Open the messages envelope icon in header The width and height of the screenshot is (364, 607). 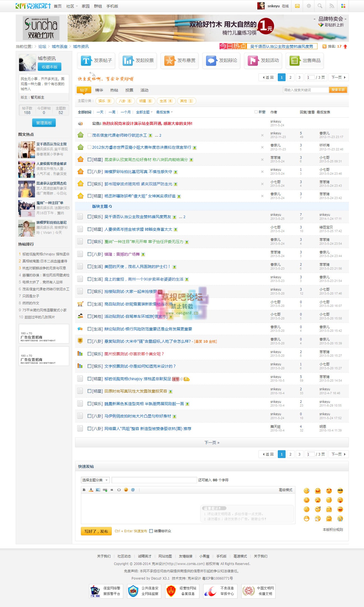pyautogui.click(x=297, y=6)
